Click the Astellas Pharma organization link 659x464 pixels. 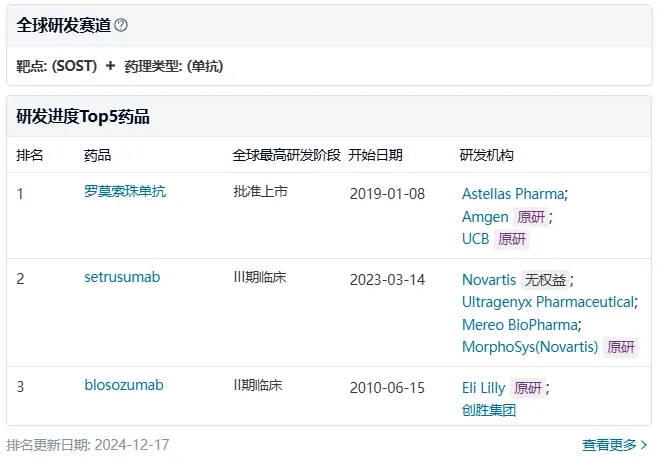pos(513,194)
